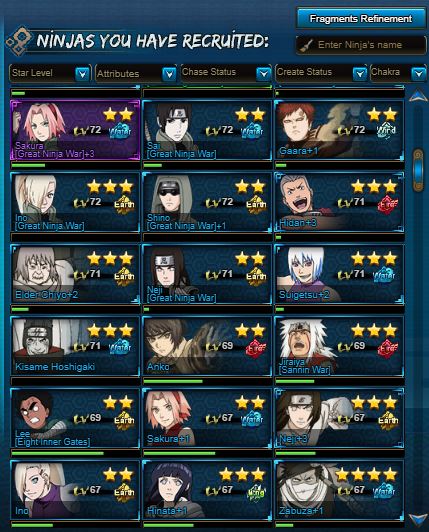Click the Lightning attribute icon on Hinata's card
Image resolution: width=429 pixels, height=532 pixels.
pos(256,492)
